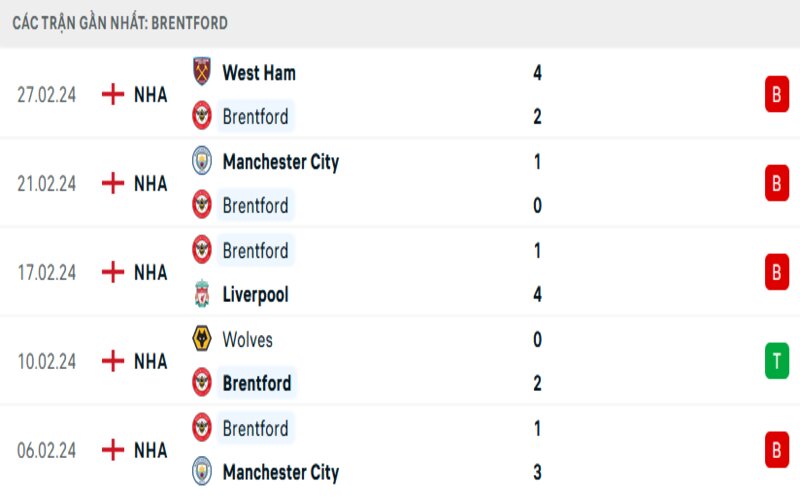Image resolution: width=800 pixels, height=500 pixels.
Task: Click Brentford crest in the 17.02.24 match
Action: 202,250
